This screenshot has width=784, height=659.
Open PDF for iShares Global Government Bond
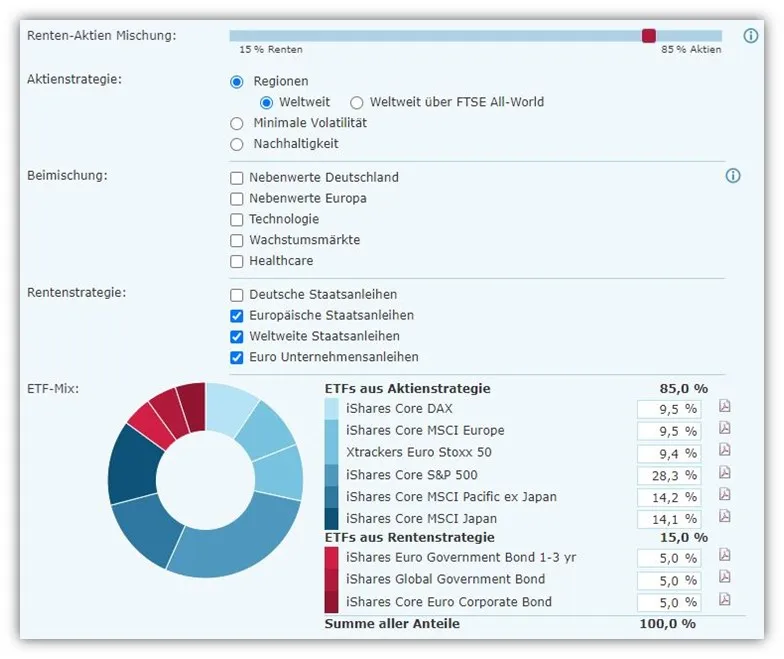click(x=725, y=578)
